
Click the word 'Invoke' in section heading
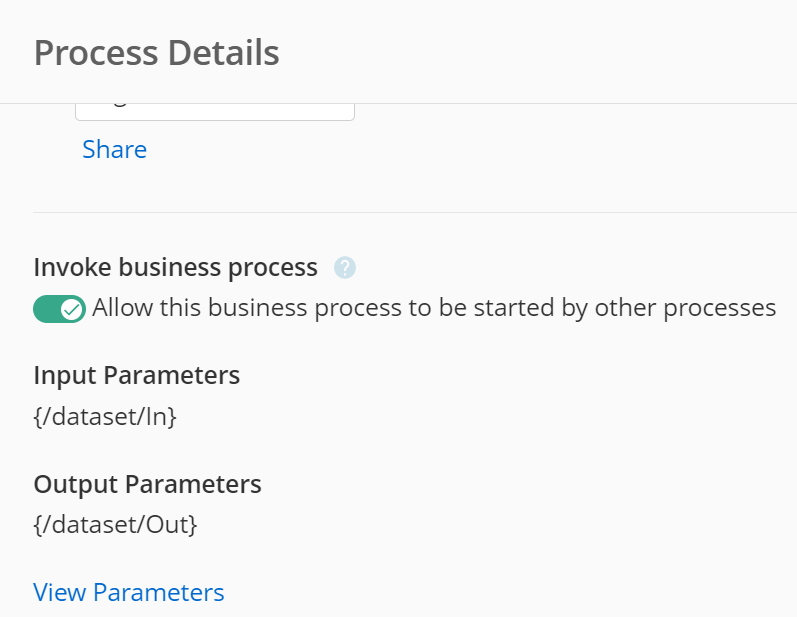72,267
